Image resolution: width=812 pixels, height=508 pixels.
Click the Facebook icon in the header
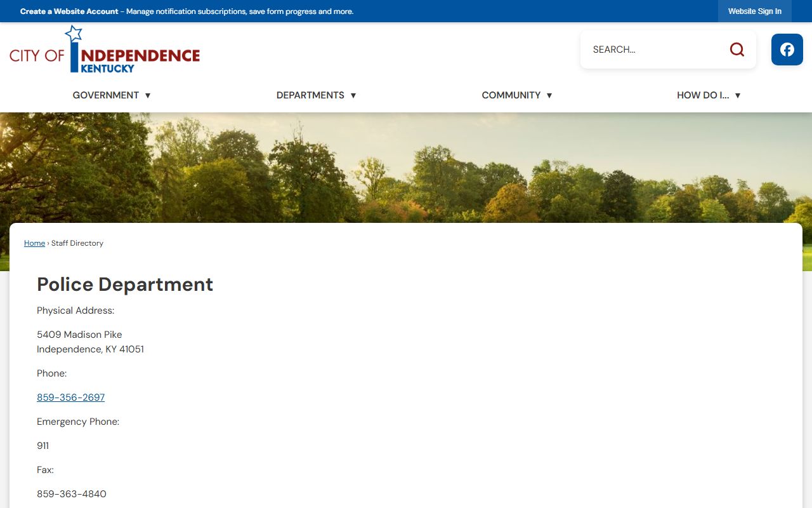point(787,50)
